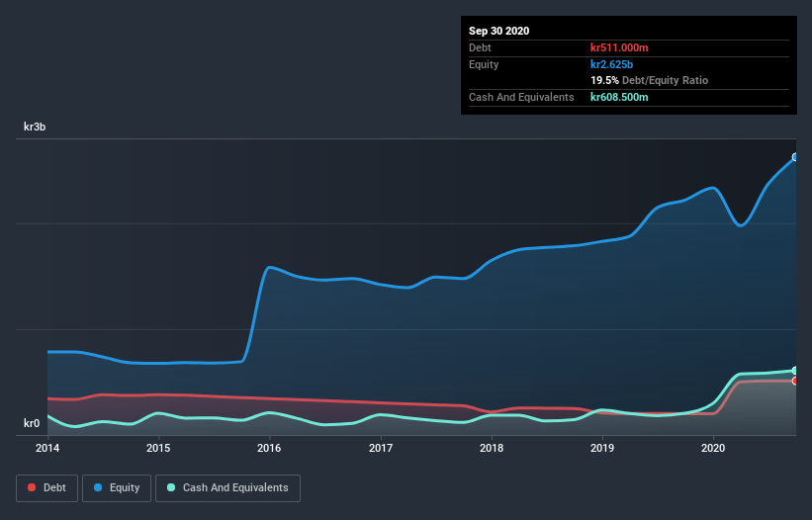Click the 19.5% Debt/Equity Ratio text

(x=650, y=80)
